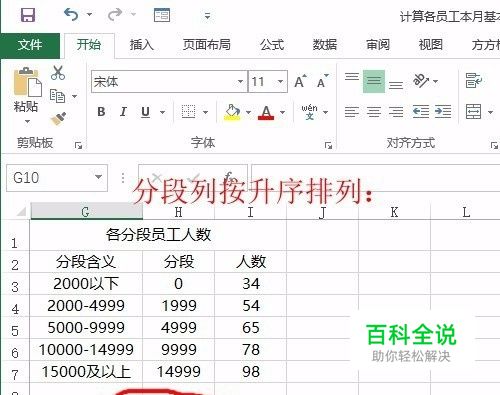
Task: Click cell containing 分段含义
Action: pyautogui.click(x=86, y=262)
